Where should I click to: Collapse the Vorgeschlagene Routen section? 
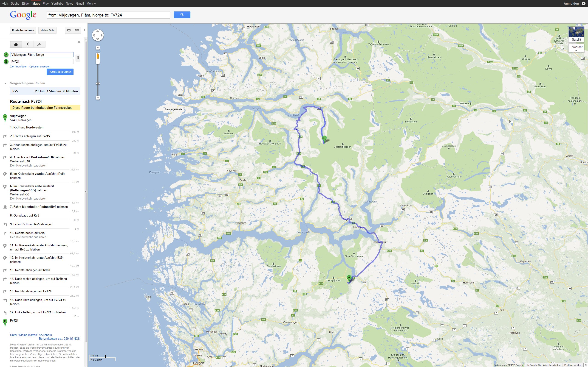pos(6,83)
